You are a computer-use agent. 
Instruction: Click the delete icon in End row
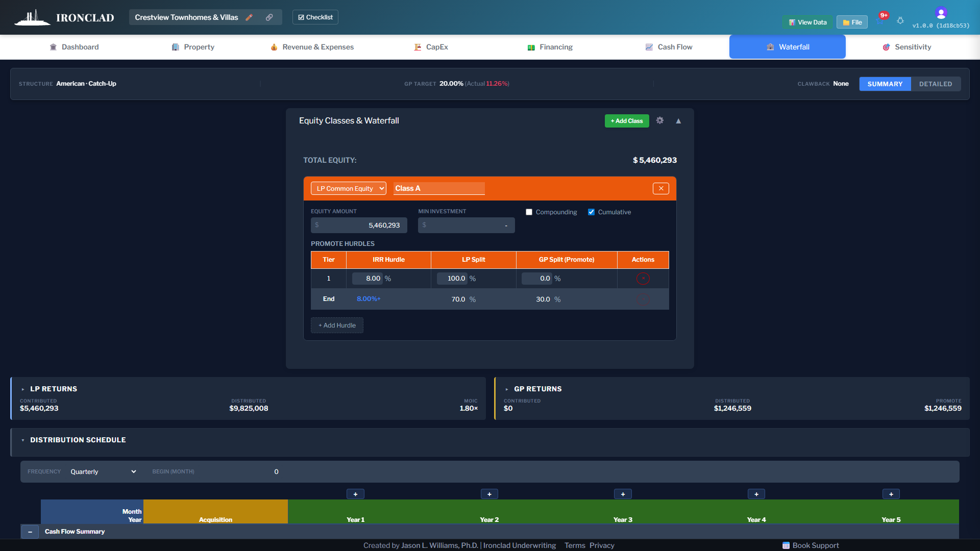(x=643, y=299)
